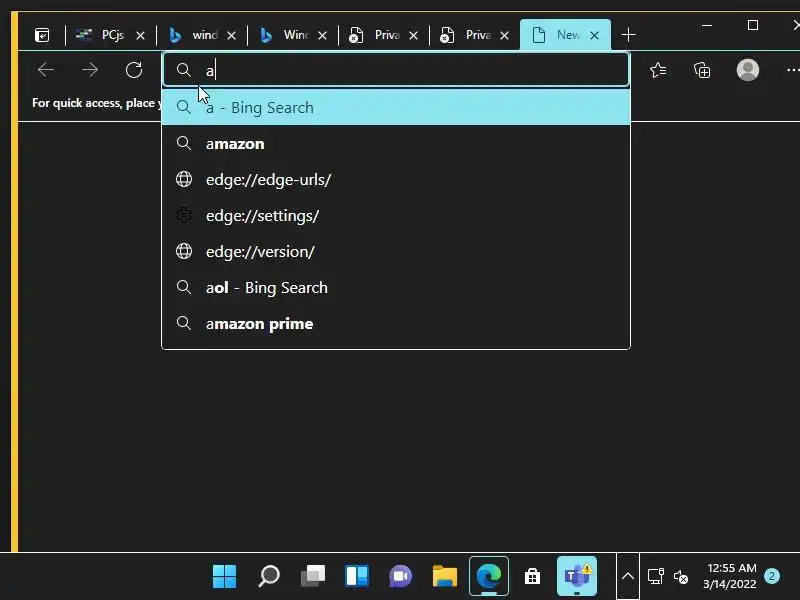
Task: Switch to the PCjs tab
Action: 111,35
